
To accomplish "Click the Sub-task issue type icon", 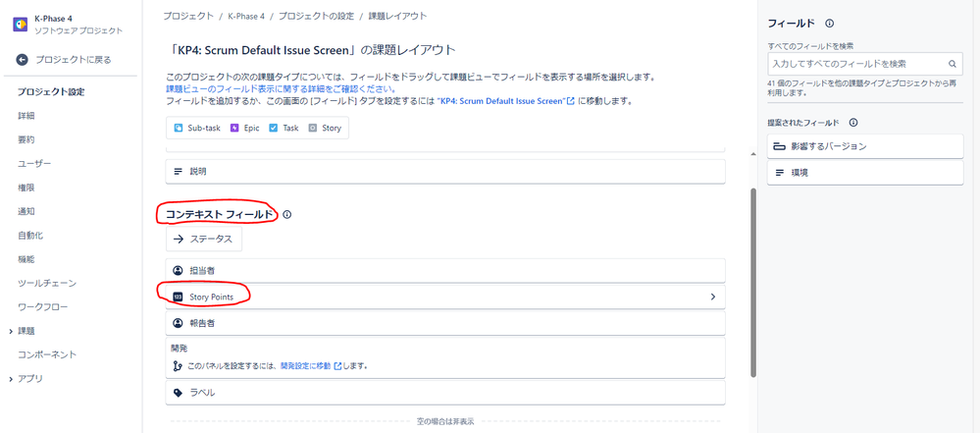I will point(179,128).
